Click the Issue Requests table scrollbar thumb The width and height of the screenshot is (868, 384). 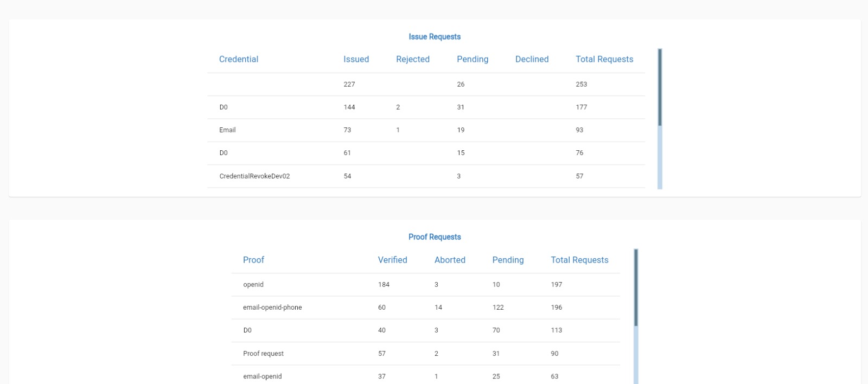click(x=660, y=87)
